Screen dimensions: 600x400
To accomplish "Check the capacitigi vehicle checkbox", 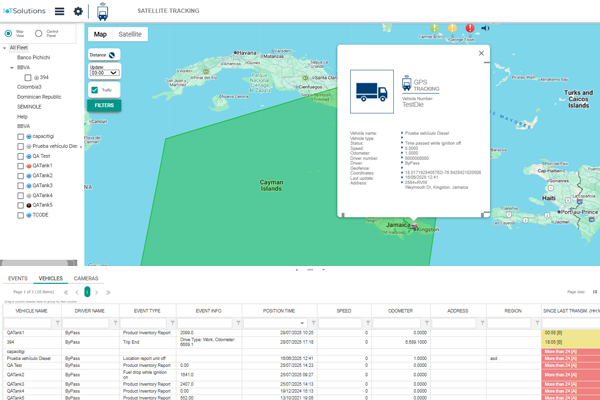I will (20, 137).
